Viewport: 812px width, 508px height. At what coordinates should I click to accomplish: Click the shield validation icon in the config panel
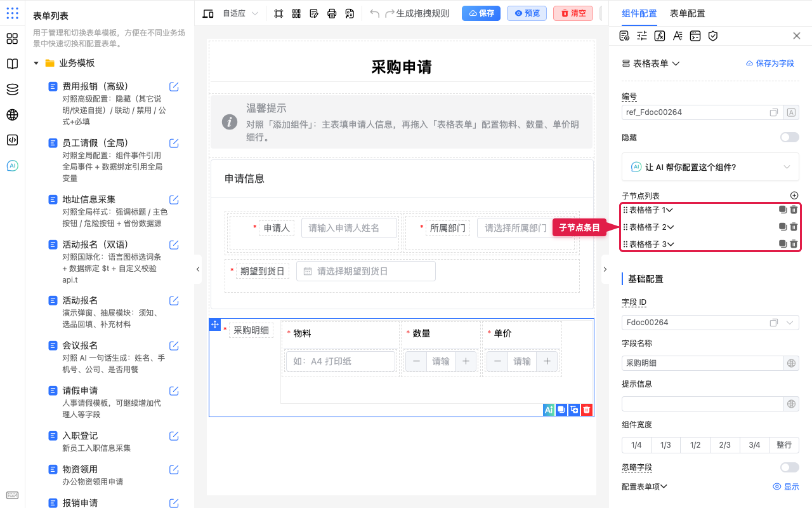[713, 36]
